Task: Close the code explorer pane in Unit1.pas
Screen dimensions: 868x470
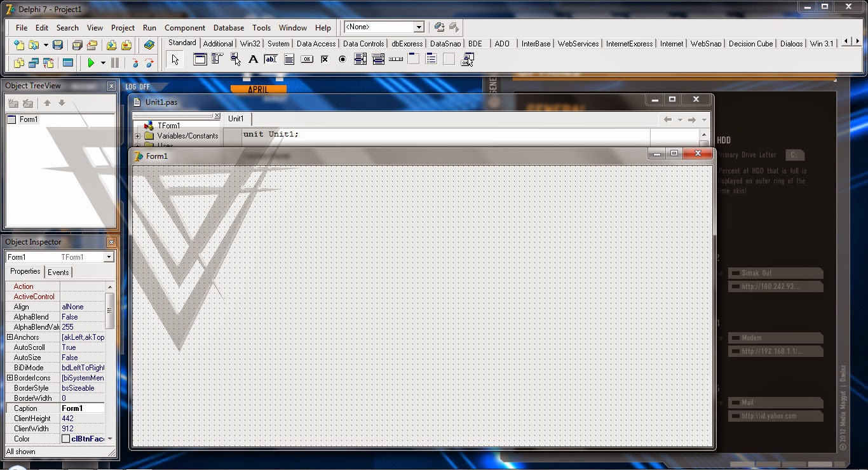Action: coord(217,116)
